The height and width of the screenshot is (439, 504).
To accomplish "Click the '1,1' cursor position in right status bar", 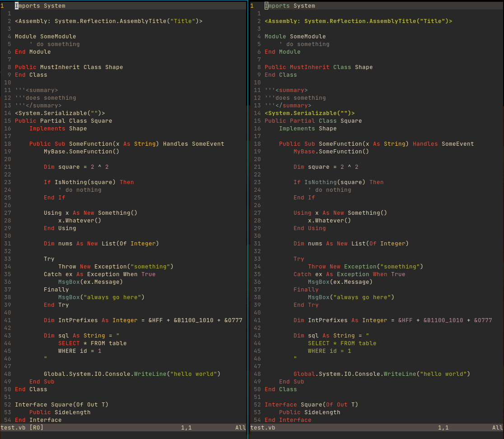I will [x=443, y=427].
